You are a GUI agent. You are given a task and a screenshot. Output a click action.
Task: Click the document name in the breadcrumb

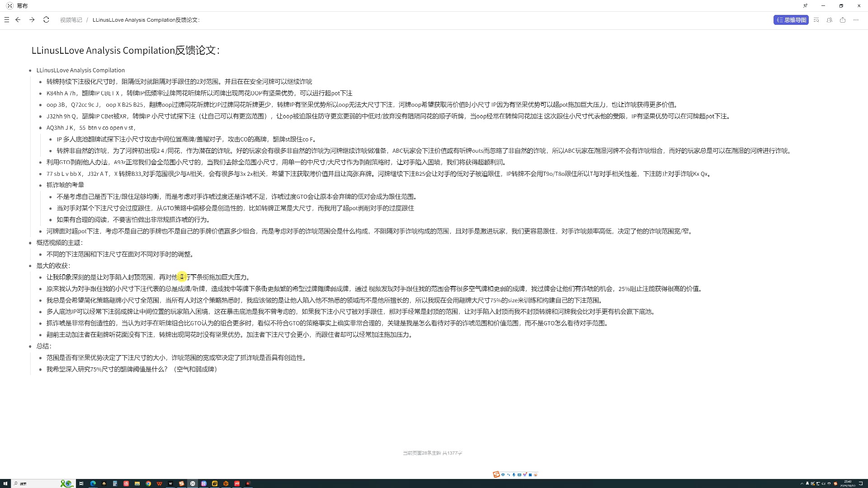point(146,20)
